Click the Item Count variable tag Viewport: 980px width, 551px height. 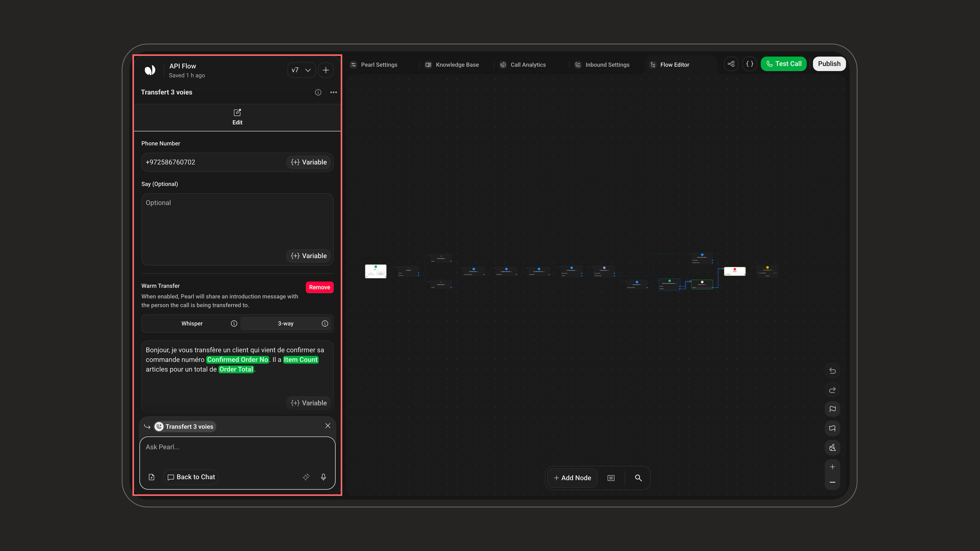(301, 360)
